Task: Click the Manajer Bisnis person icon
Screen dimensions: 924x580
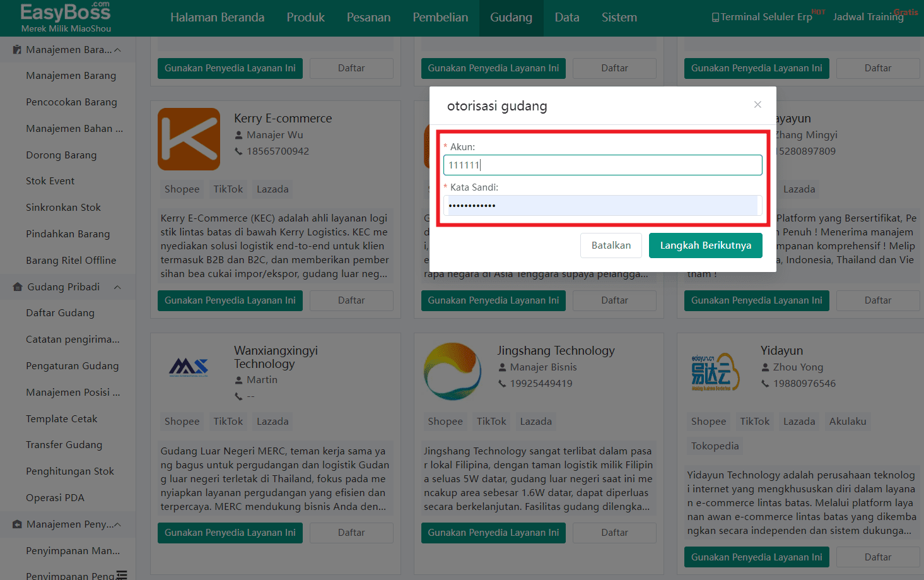Action: [502, 367]
